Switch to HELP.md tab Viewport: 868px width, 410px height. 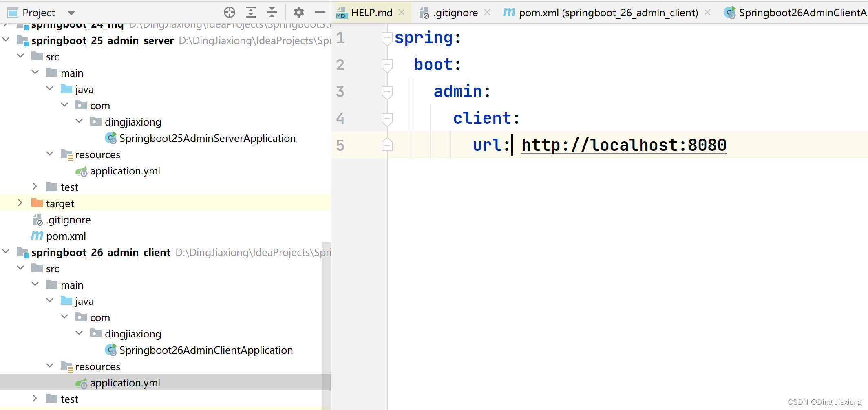(x=371, y=13)
